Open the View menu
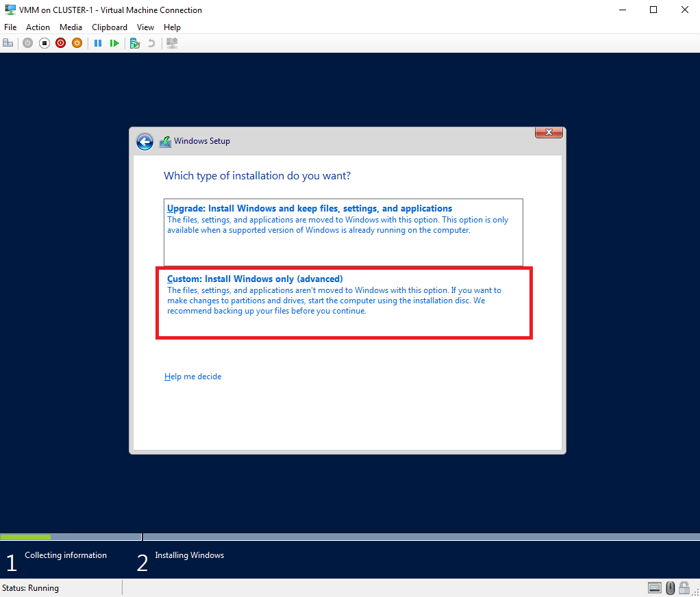This screenshot has height=597, width=700. pyautogui.click(x=145, y=27)
